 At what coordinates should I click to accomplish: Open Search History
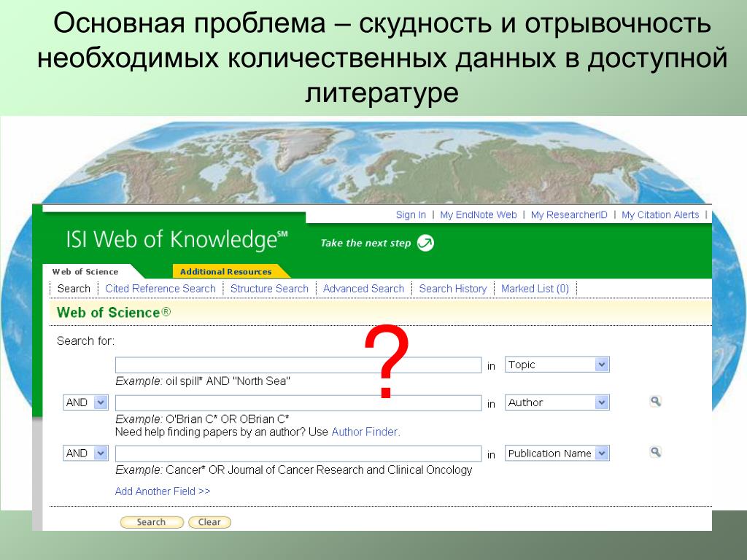coord(453,289)
